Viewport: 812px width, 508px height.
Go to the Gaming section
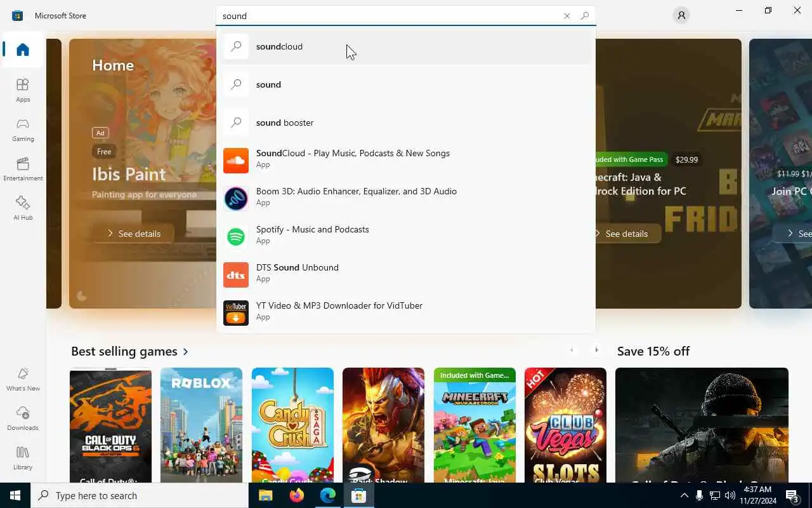pos(23,130)
